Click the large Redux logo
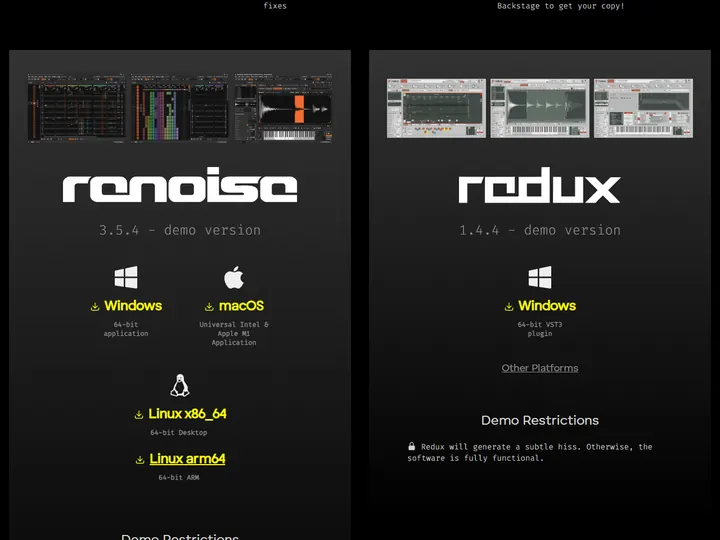The width and height of the screenshot is (720, 540). tap(540, 185)
